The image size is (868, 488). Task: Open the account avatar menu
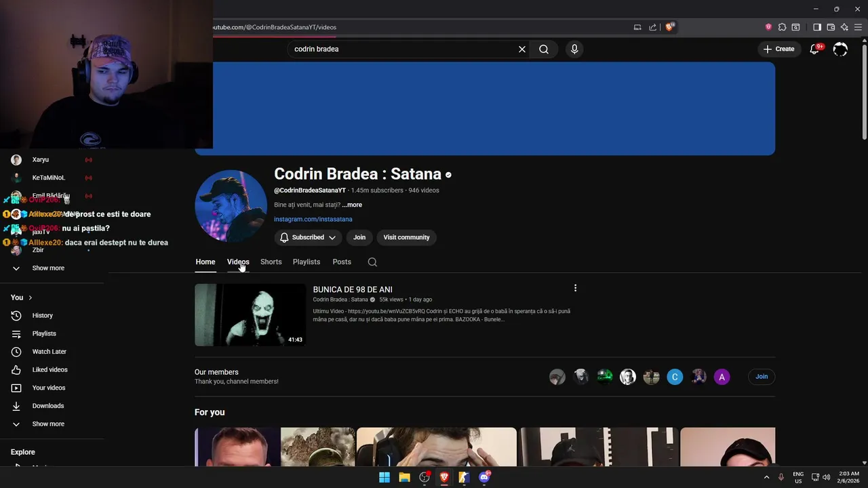point(840,49)
